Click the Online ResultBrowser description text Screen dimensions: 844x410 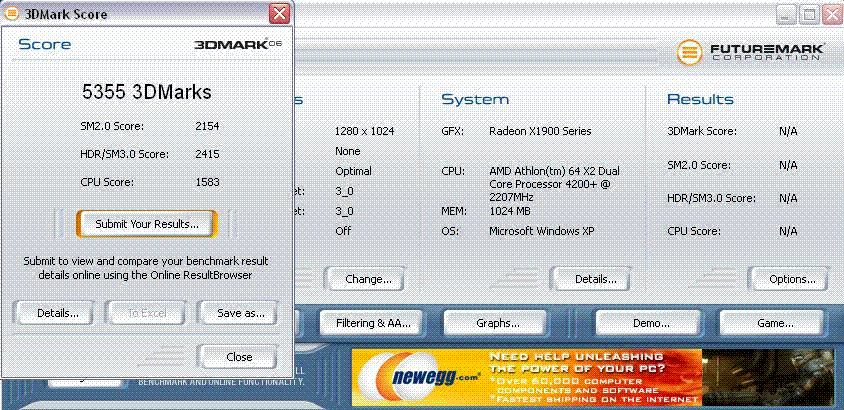tap(146, 268)
